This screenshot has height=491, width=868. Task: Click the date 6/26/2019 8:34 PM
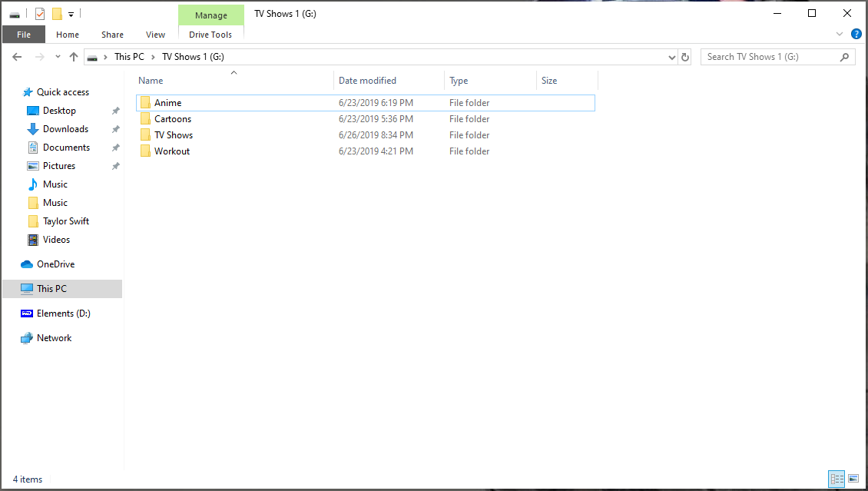[x=376, y=134]
